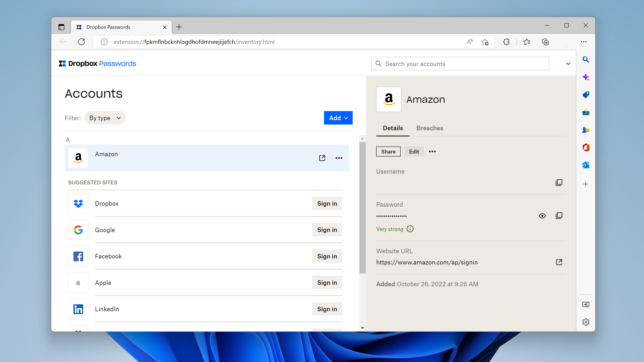Focus the Search your accounts field
Viewport: 644px width, 362px height.
pyautogui.click(x=460, y=64)
